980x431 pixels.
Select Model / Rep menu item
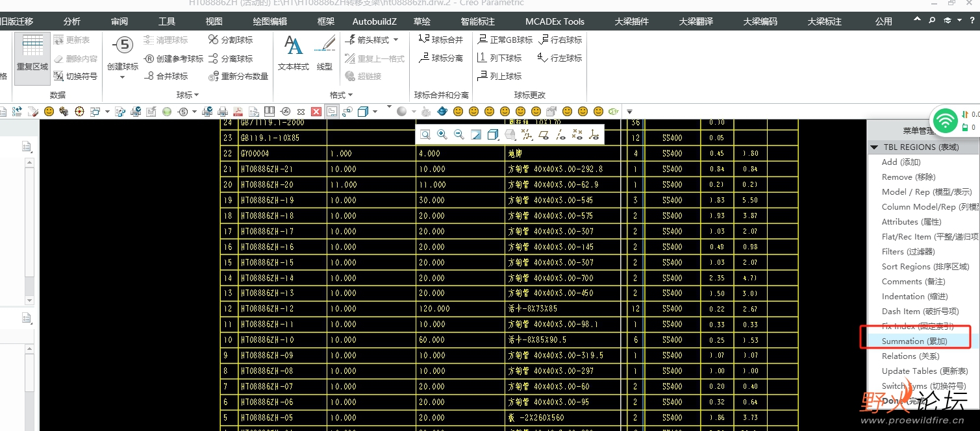point(927,192)
